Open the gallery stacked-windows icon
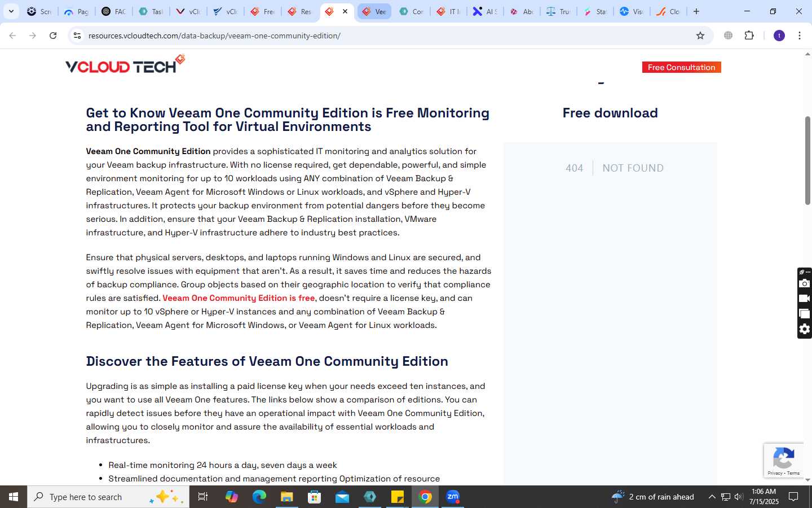Image resolution: width=812 pixels, height=508 pixels. (x=805, y=314)
